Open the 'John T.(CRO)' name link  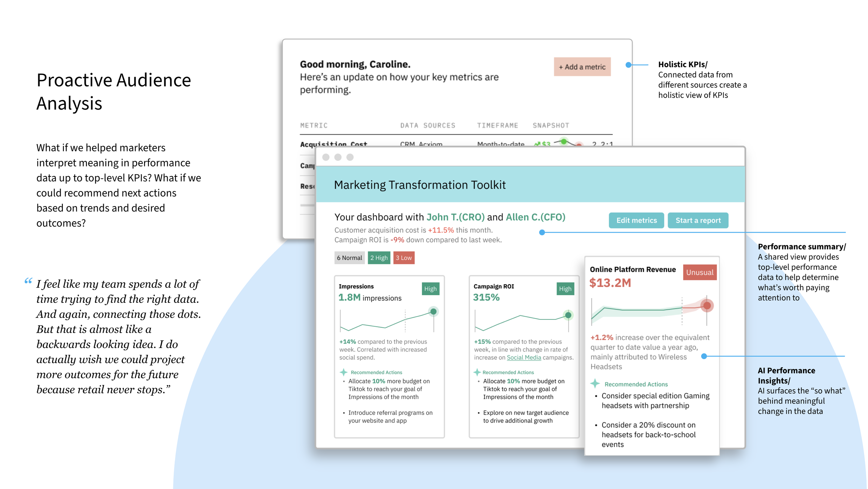pyautogui.click(x=455, y=217)
